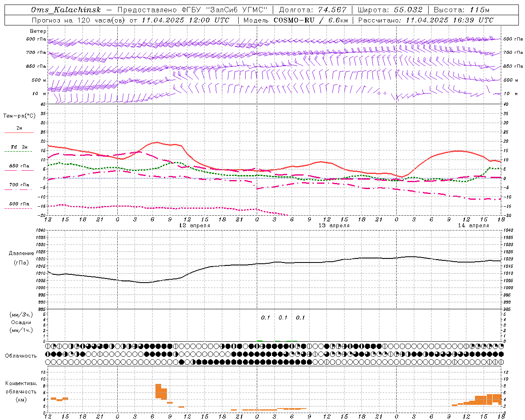Click the Осадки precipitation label

pyautogui.click(x=21, y=322)
